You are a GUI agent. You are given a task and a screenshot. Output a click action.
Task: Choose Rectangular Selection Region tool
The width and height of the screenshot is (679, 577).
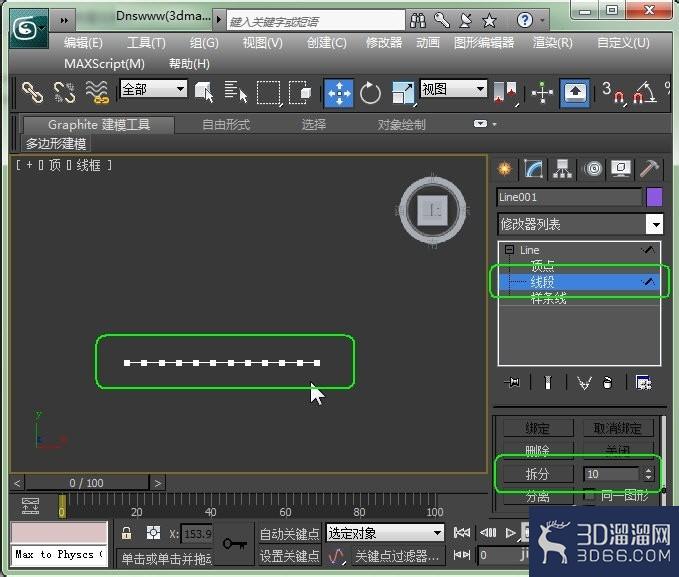tap(268, 92)
